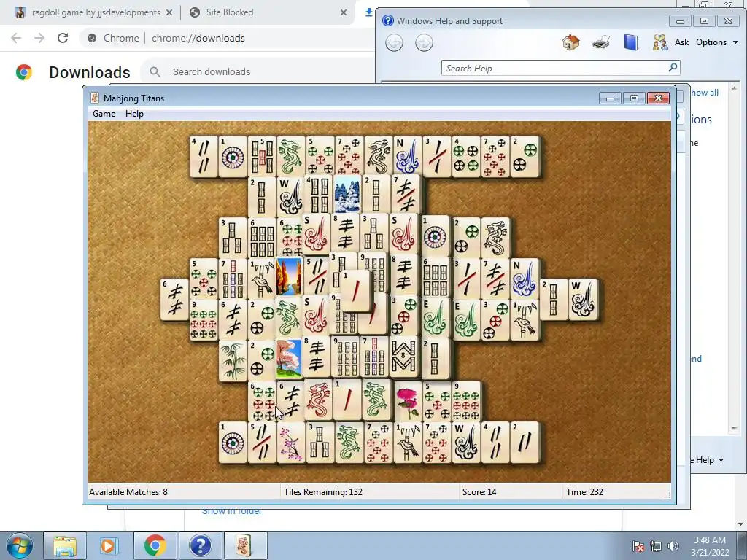747x560 pixels.
Task: Close the ragdoll game tab
Action: tap(169, 12)
